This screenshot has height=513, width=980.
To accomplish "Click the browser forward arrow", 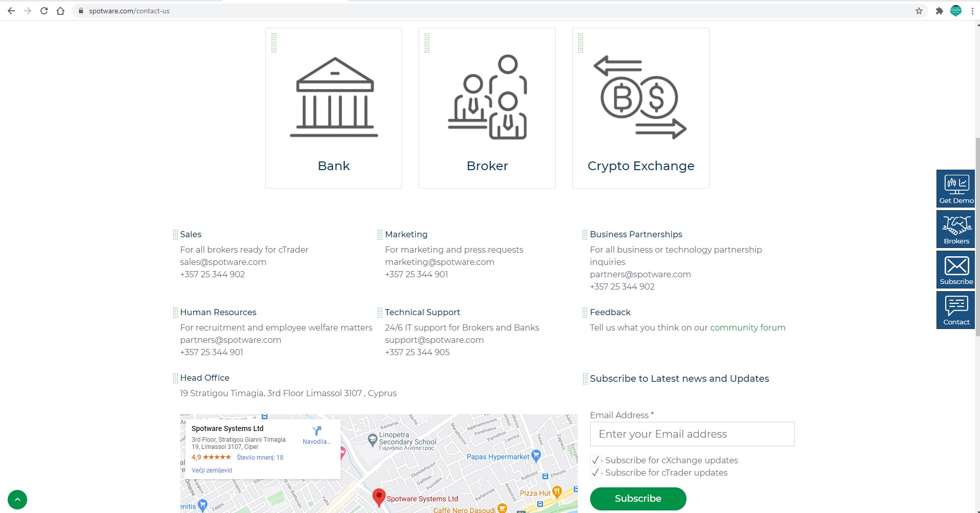I will tap(28, 11).
